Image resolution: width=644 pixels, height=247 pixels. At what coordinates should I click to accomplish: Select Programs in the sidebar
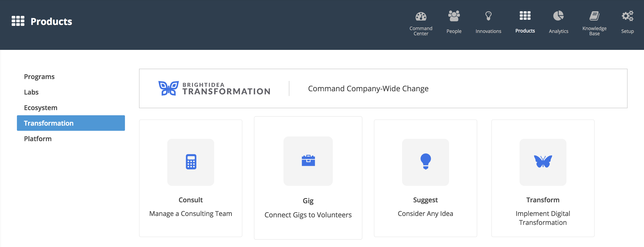[x=39, y=77]
